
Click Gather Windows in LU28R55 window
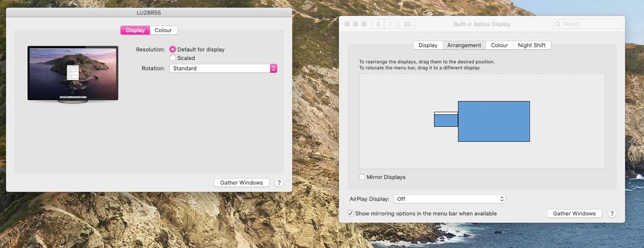(x=242, y=183)
